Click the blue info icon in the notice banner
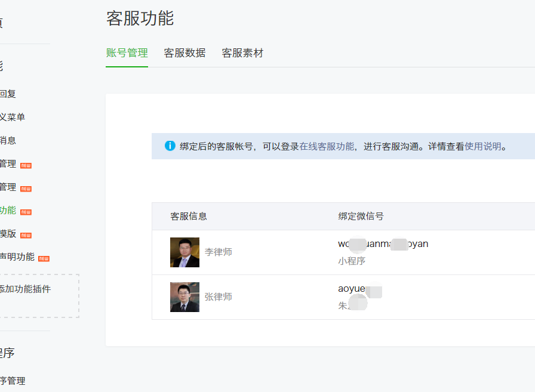This screenshot has width=535, height=392. pyautogui.click(x=170, y=146)
